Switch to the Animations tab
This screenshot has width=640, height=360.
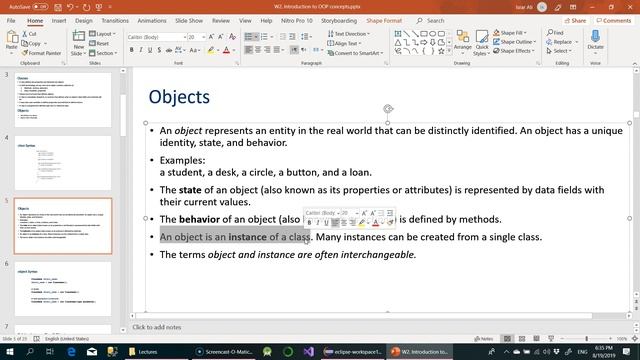pos(152,20)
